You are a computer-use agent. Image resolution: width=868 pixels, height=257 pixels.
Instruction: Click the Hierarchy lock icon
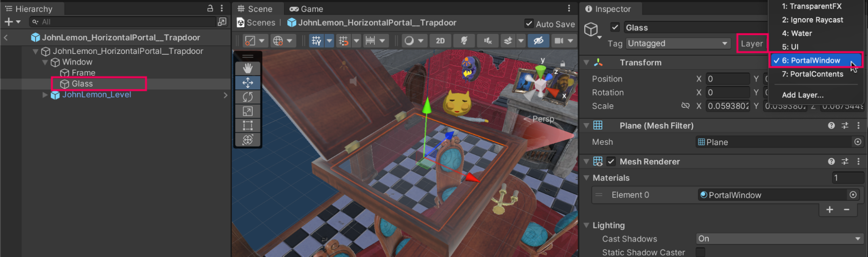click(210, 8)
